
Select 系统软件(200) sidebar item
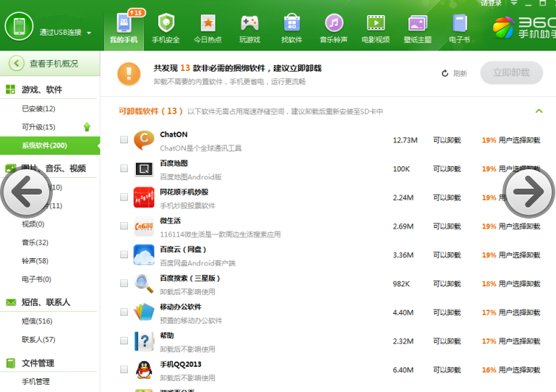[50, 145]
